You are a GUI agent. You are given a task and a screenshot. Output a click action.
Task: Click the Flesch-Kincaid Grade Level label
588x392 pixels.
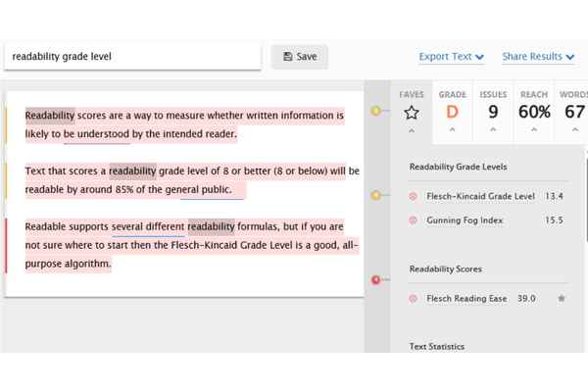coord(480,196)
